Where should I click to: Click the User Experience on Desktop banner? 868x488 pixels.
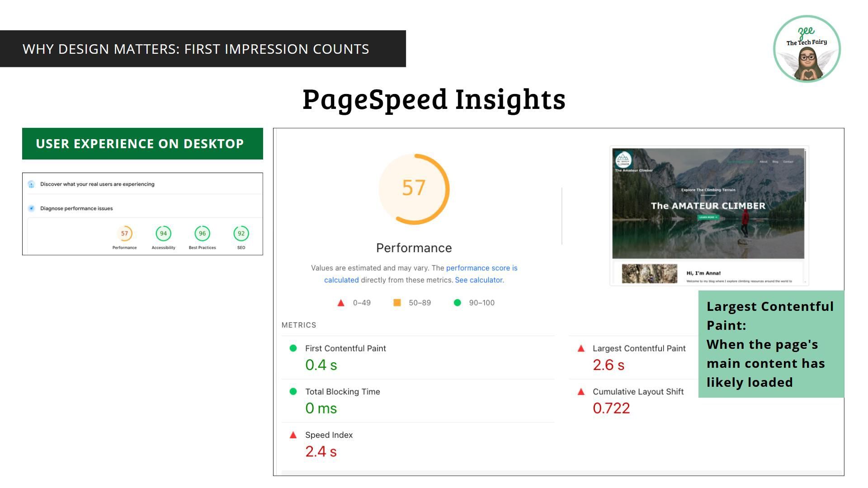(x=142, y=144)
